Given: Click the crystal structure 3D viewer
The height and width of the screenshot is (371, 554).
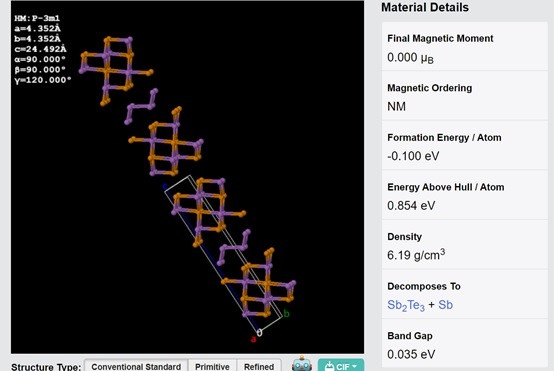Looking at the screenshot, I should (x=187, y=177).
